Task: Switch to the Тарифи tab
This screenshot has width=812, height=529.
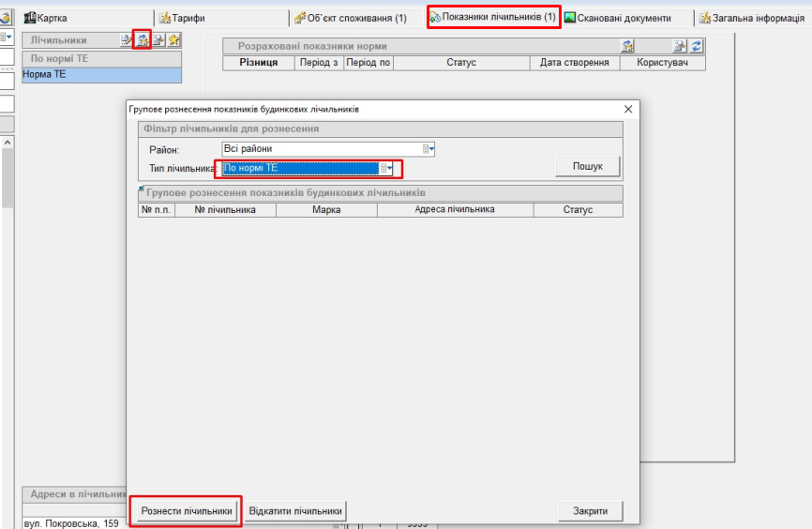Action: (182, 18)
